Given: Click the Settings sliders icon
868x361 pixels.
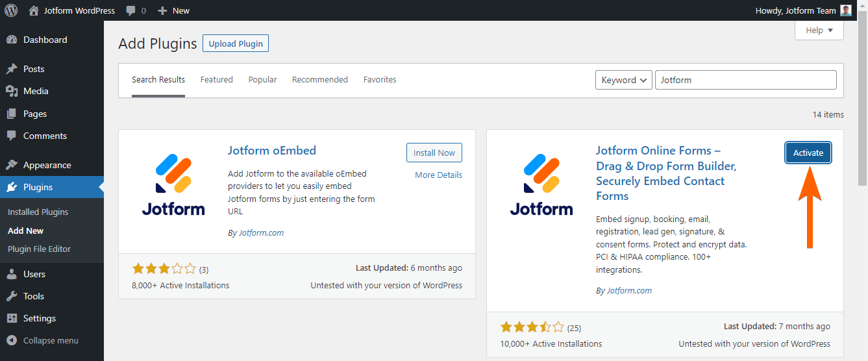Looking at the screenshot, I should point(12,318).
